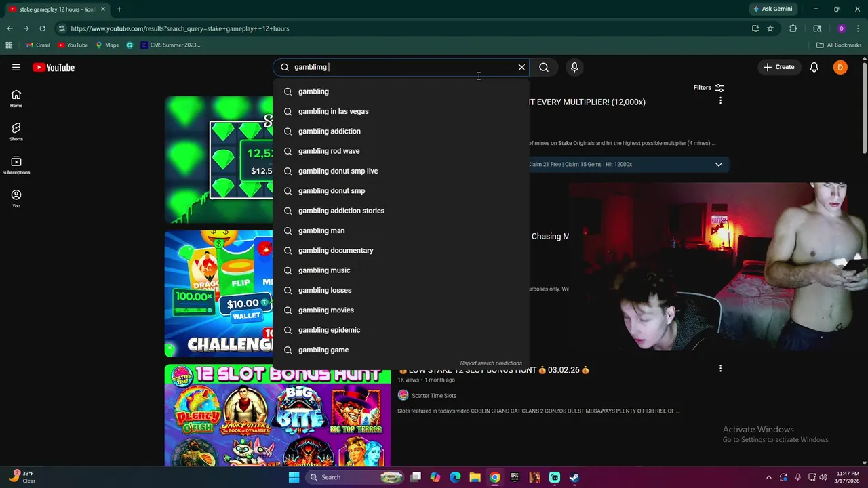Open Steam from the taskbar
Screen dimensions: 868x488
[x=574, y=477]
